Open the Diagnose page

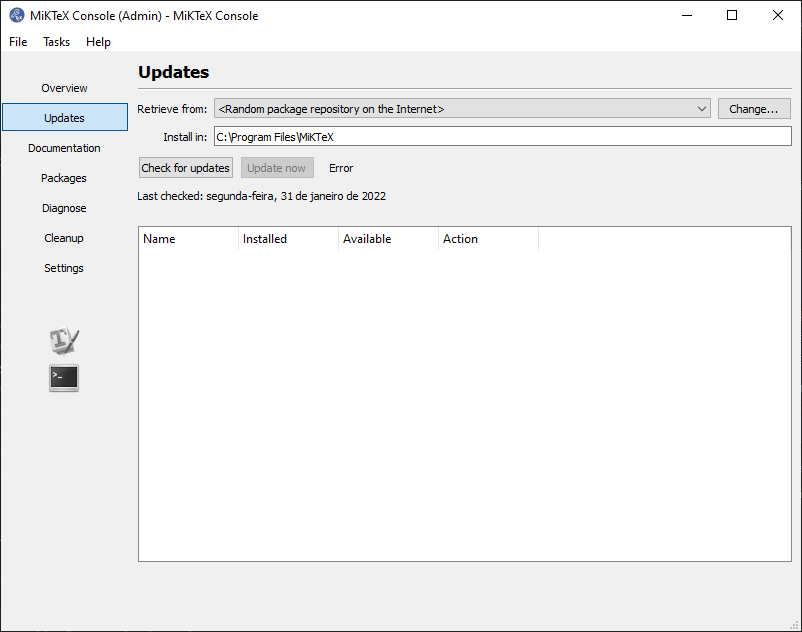pyautogui.click(x=63, y=207)
